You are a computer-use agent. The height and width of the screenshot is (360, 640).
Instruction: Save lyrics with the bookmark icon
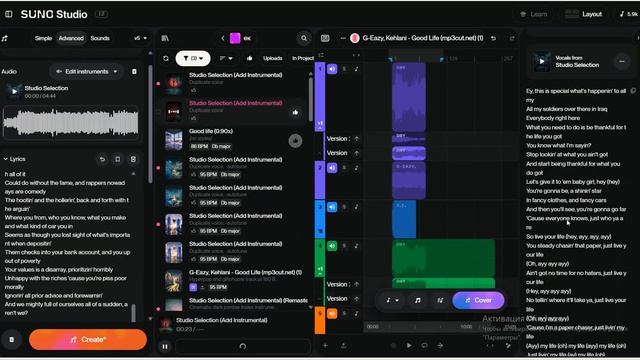pos(118,159)
